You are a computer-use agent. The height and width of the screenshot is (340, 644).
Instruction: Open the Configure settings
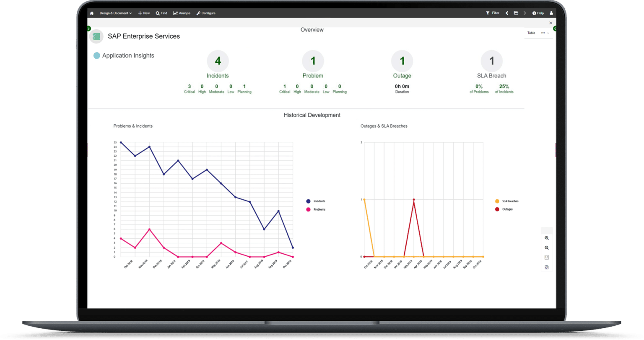click(x=206, y=13)
